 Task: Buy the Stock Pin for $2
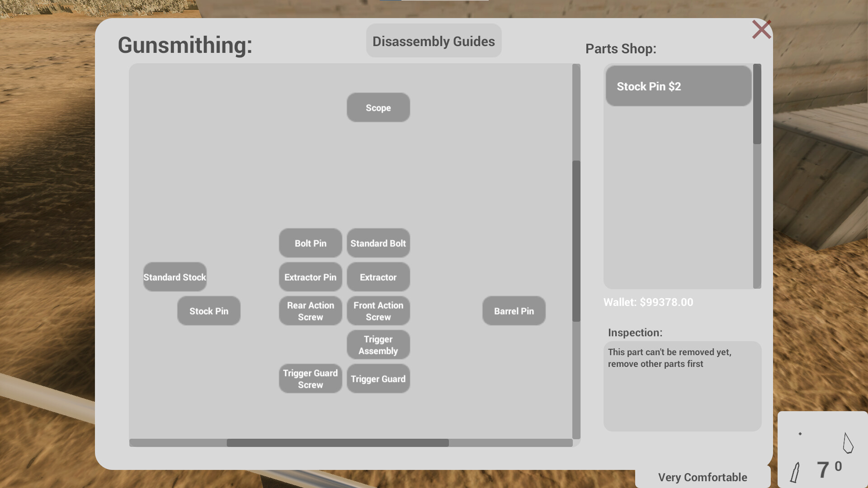pos(678,86)
